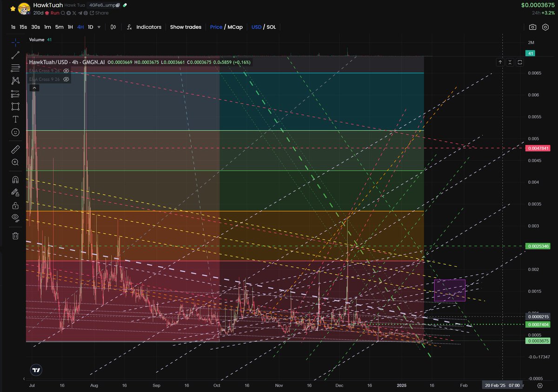Open the website globe icon
This screenshot has width=558, height=392.
[x=86, y=13]
